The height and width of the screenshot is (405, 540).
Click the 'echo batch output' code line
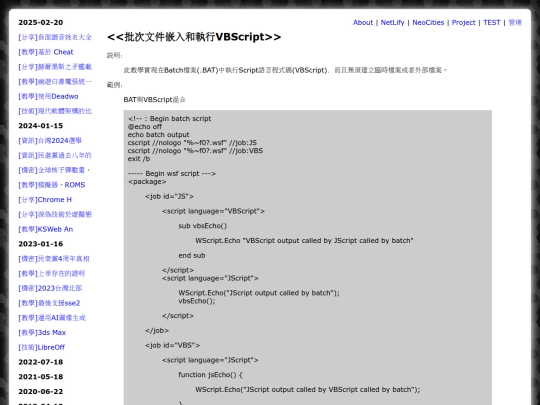point(158,135)
